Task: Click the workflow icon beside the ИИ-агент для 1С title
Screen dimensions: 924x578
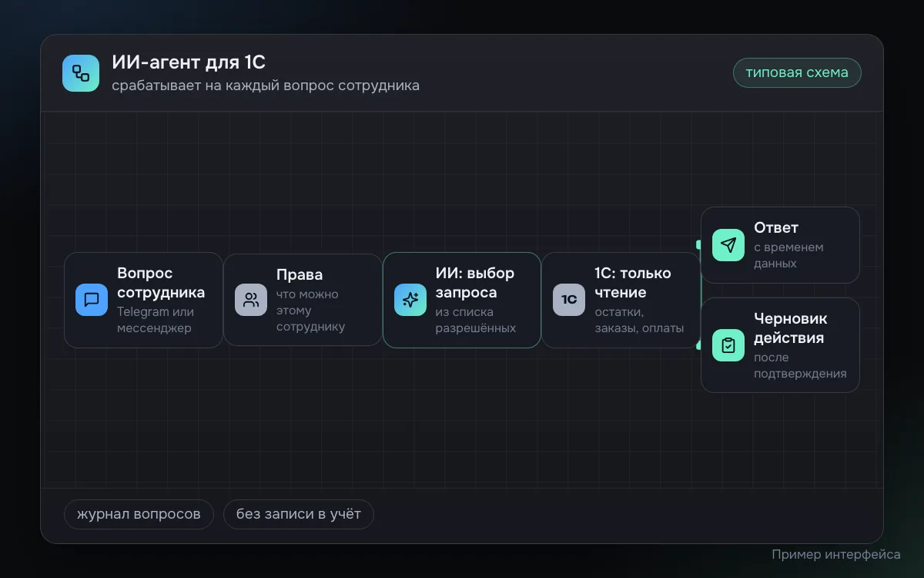Action: [81, 73]
